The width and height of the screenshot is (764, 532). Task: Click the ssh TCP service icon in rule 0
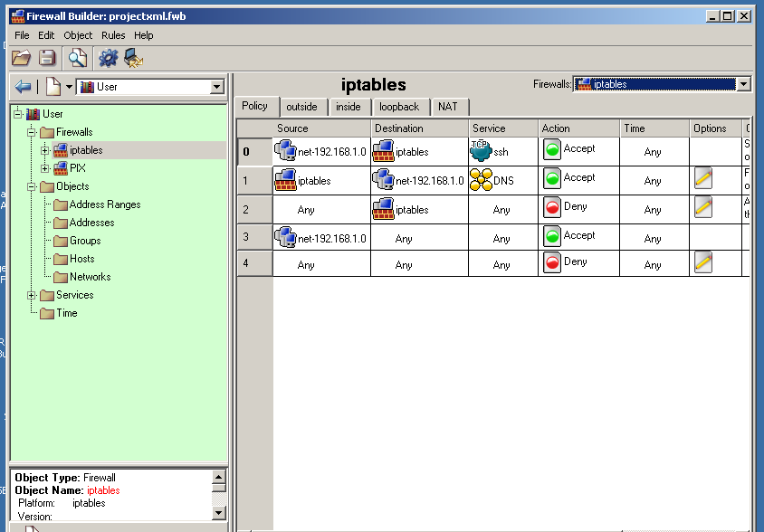tap(481, 151)
